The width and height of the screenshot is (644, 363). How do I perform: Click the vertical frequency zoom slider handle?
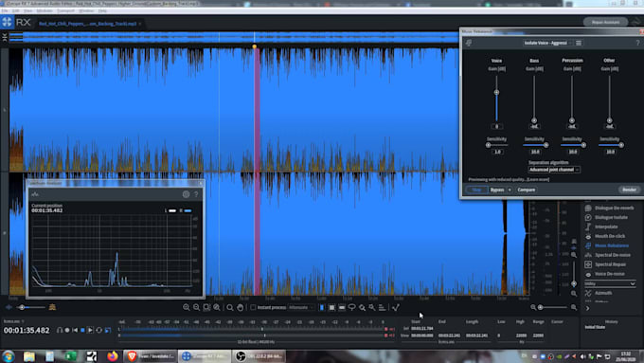574,284
